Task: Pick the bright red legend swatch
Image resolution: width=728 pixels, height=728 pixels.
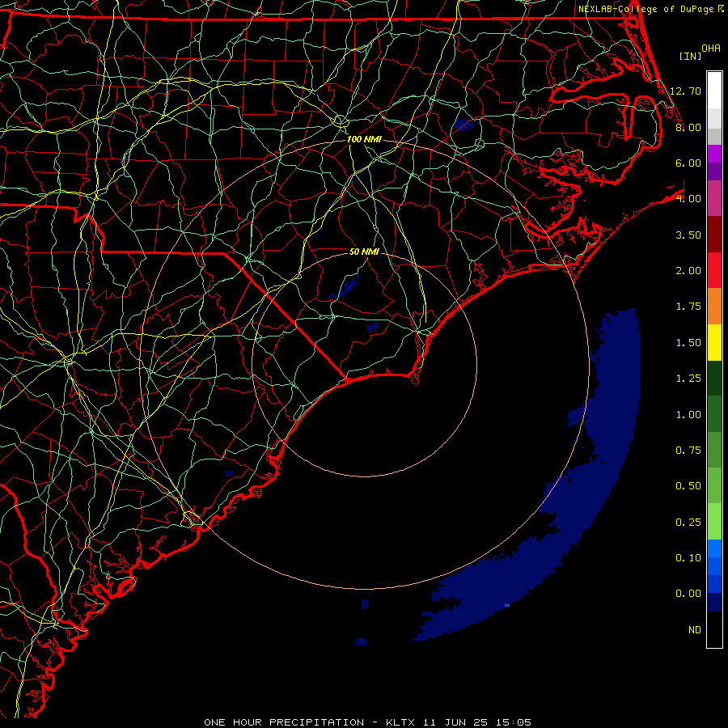Action: click(714, 271)
